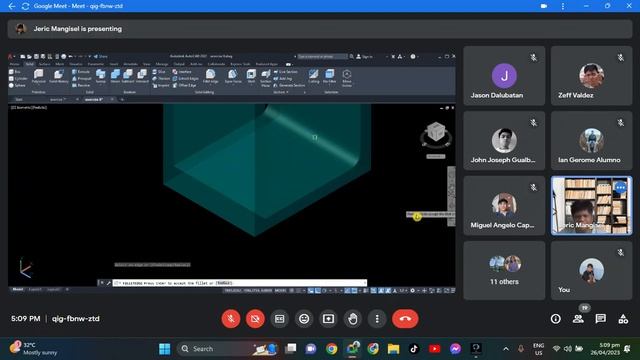Activate the Presspull tool
This screenshot has width=640, height=360.
pyautogui.click(x=82, y=78)
